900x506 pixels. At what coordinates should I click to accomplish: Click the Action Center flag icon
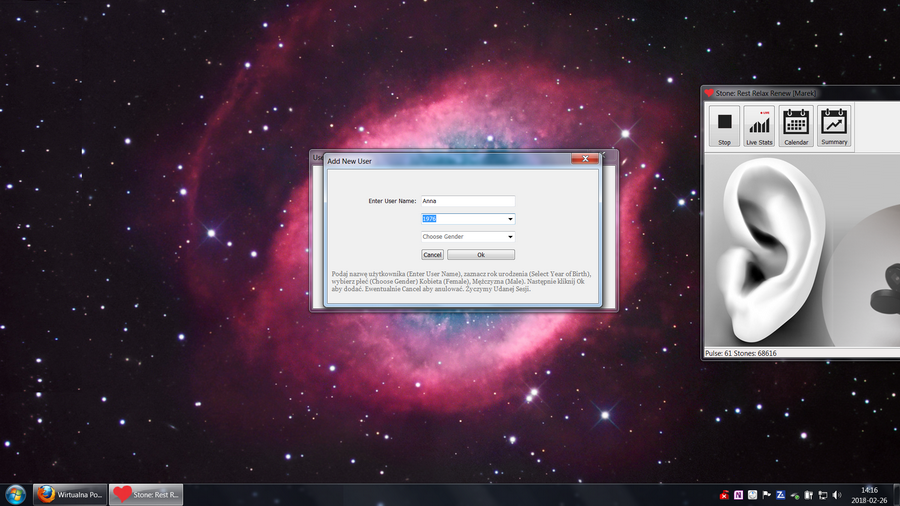click(766, 495)
